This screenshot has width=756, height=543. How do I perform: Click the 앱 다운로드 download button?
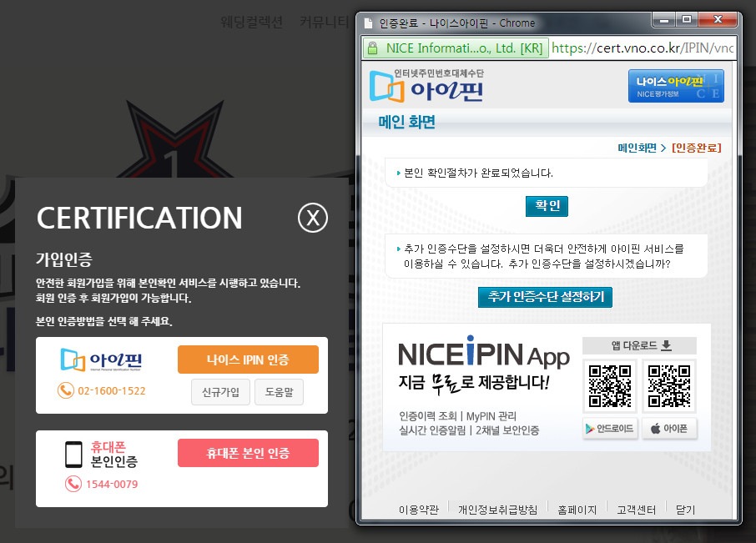(x=639, y=345)
